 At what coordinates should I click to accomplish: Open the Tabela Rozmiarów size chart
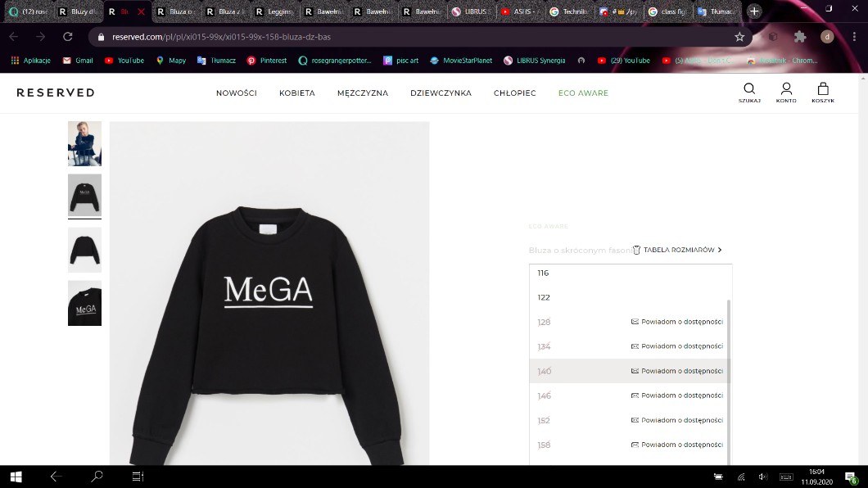tap(678, 250)
